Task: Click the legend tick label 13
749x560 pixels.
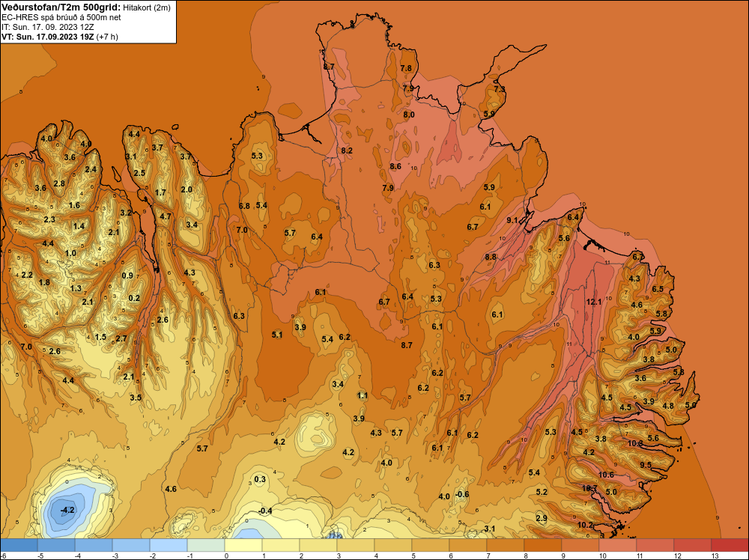Action: coord(715,556)
